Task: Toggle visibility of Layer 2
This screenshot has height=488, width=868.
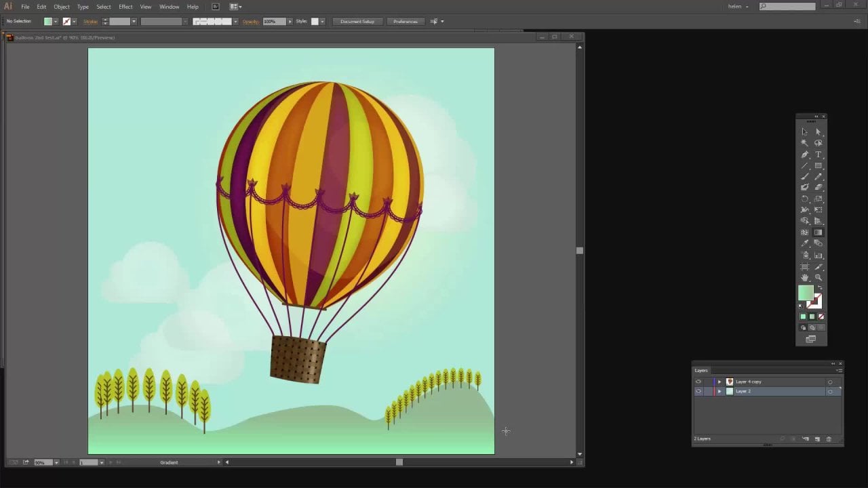Action: (x=698, y=391)
